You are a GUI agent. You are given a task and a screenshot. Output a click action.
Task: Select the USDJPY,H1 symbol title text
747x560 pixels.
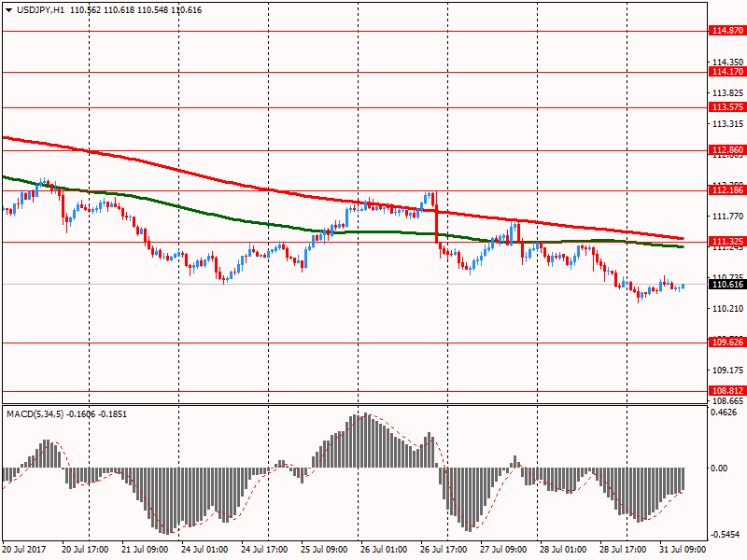pyautogui.click(x=40, y=10)
